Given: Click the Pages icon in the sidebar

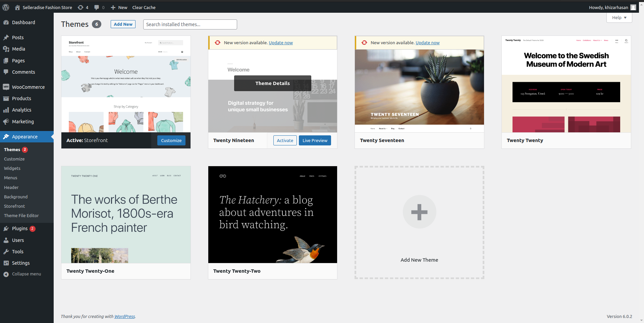Looking at the screenshot, I should [6, 61].
